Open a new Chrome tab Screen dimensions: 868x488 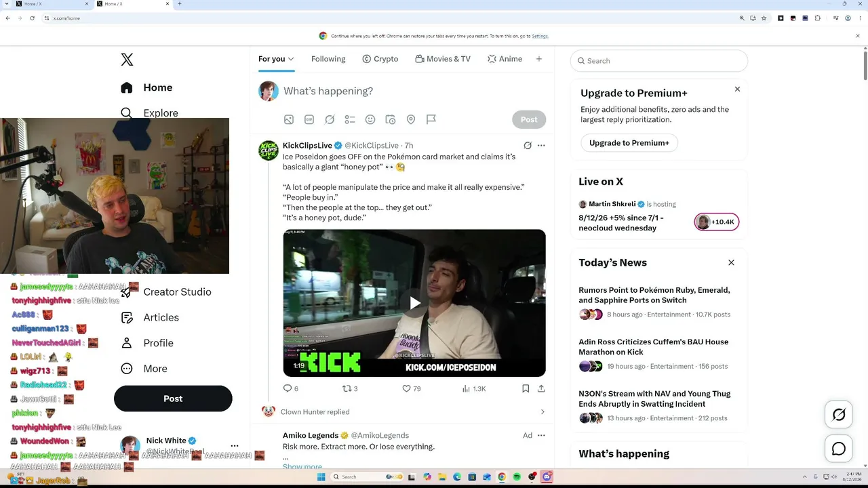[x=179, y=4]
